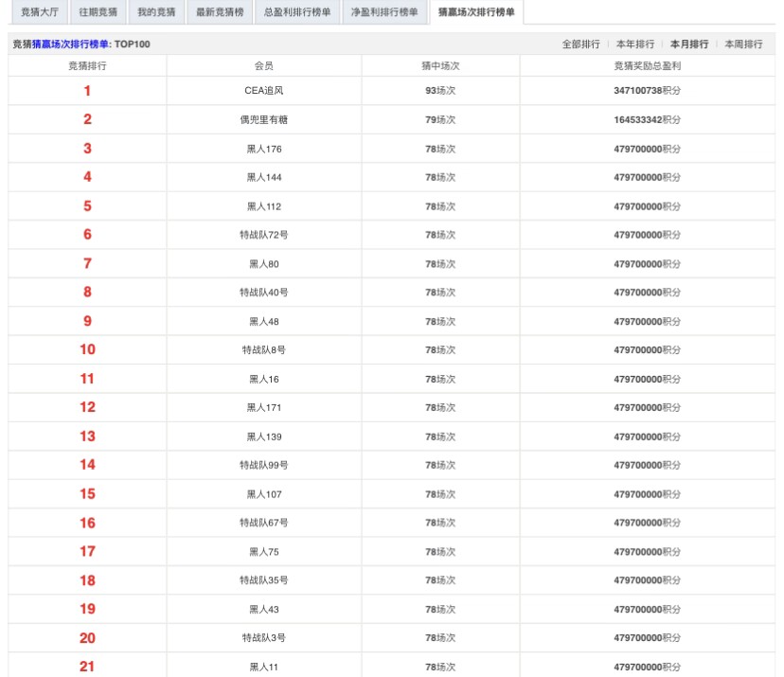Image resolution: width=784 pixels, height=677 pixels.
Task: Select the 本月排行 filter
Action: pyautogui.click(x=688, y=45)
